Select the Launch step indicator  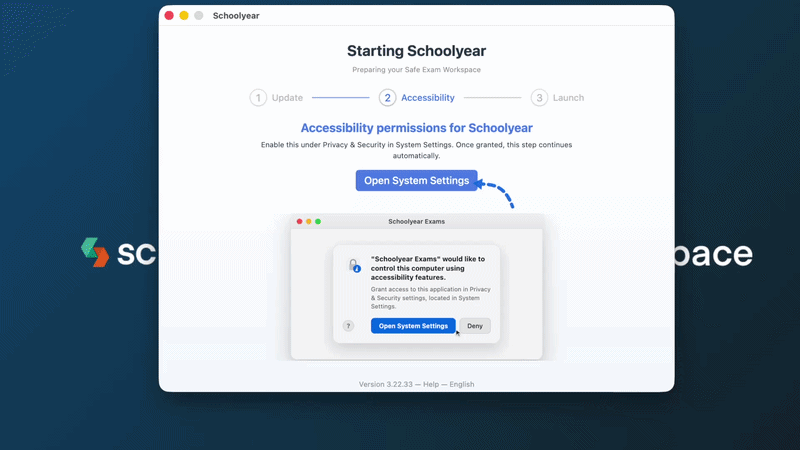557,97
